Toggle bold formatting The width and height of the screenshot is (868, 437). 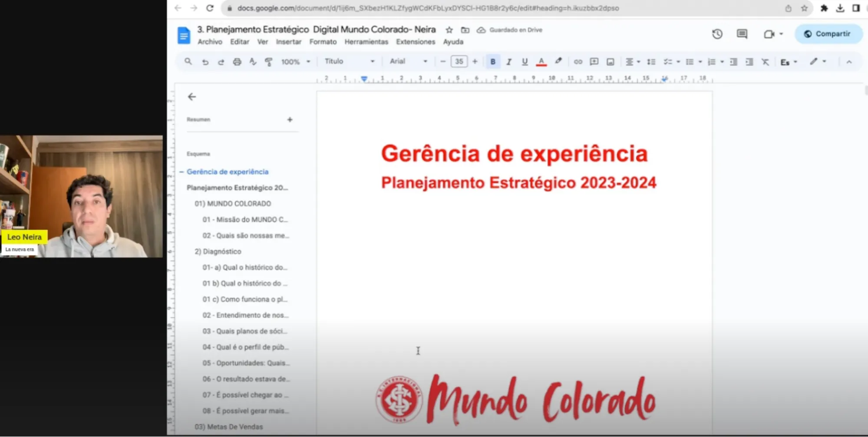tap(493, 61)
